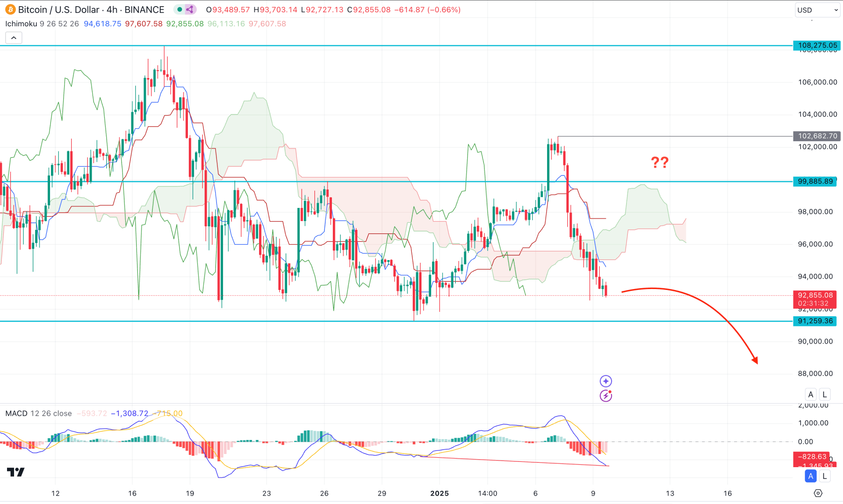Viewport: 843px width, 504px height.
Task: Click the 88,000.00 price axis label
Action: click(815, 374)
